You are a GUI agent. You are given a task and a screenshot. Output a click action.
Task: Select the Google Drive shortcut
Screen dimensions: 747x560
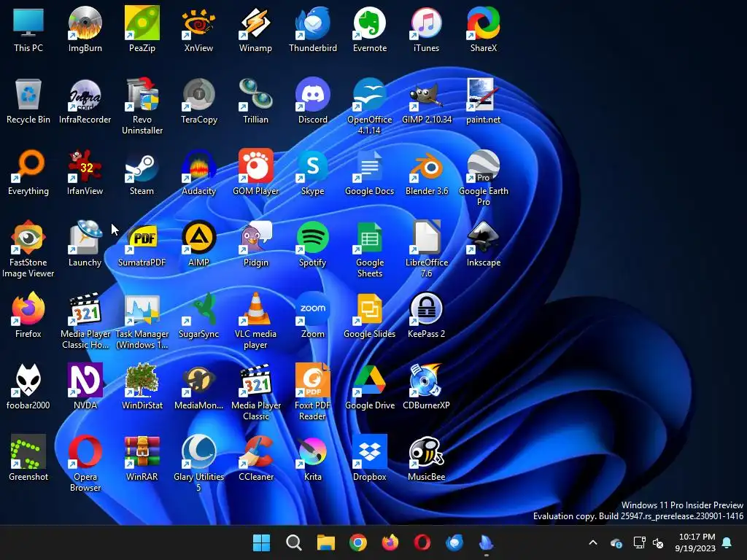coord(370,380)
